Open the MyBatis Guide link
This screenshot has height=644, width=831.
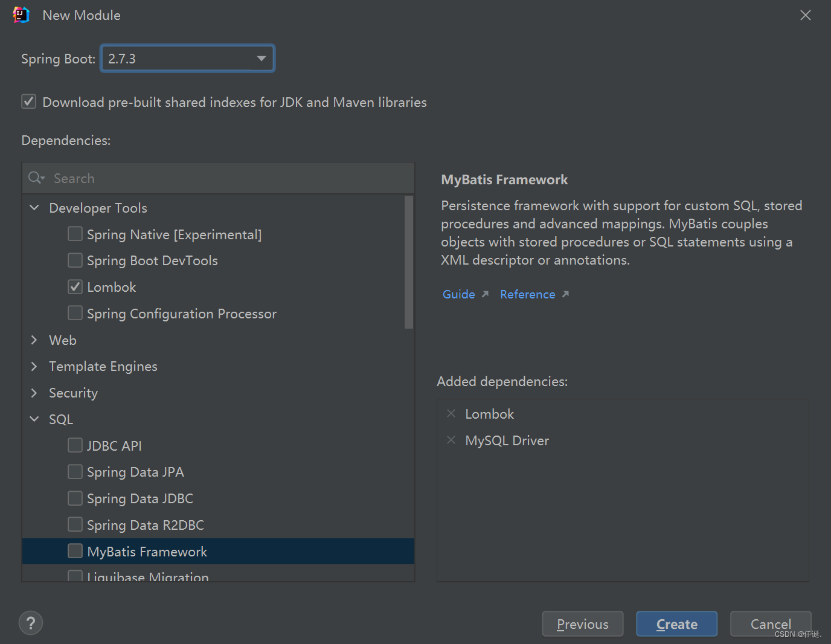[459, 294]
